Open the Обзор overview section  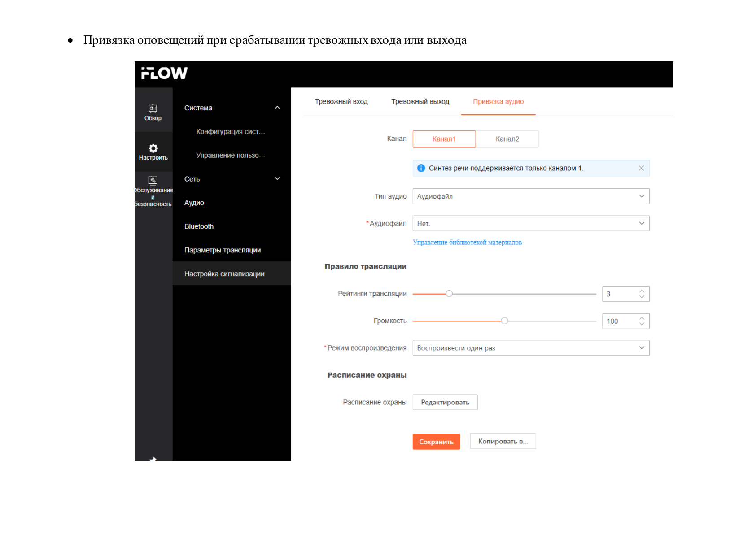(153, 113)
